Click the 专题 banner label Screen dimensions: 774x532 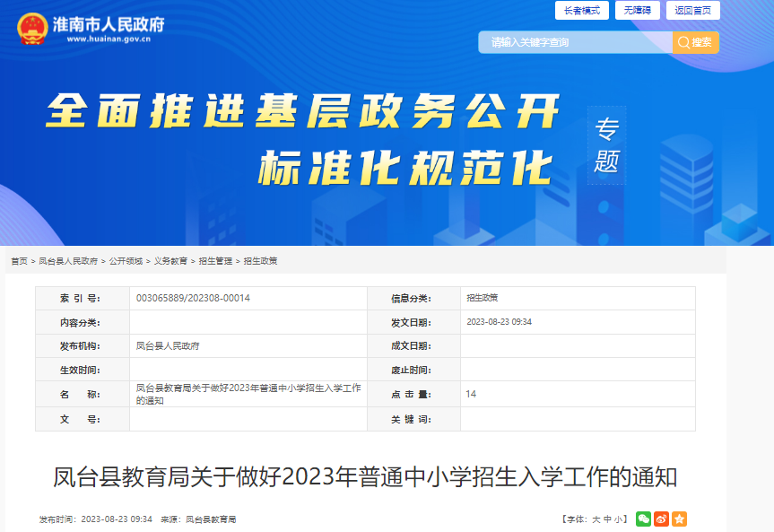tap(606, 145)
